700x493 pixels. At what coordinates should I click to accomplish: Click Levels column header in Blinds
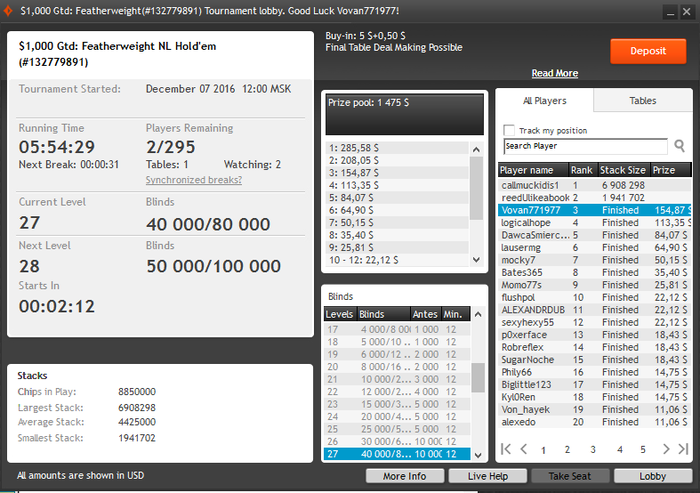click(340, 314)
